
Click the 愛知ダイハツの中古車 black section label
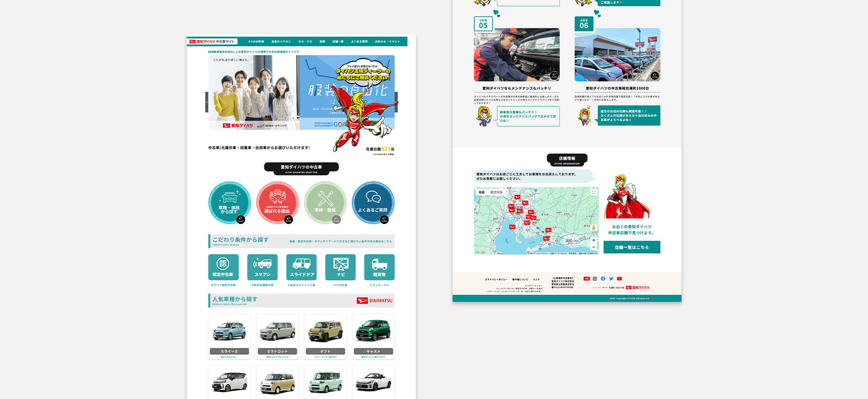point(301,168)
